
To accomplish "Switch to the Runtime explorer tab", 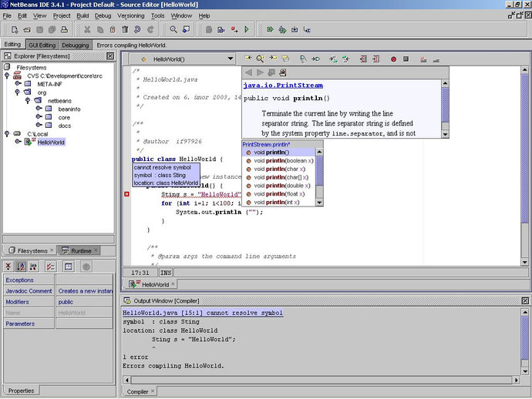I will tap(78, 250).
